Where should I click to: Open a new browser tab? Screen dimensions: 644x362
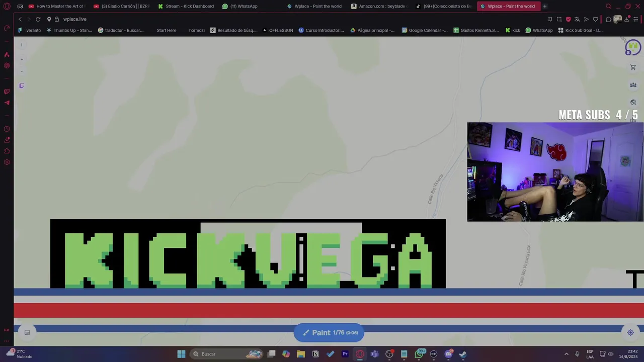545,7
